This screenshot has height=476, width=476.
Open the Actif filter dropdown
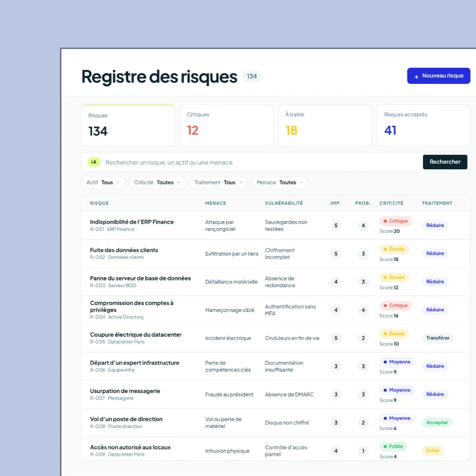103,182
